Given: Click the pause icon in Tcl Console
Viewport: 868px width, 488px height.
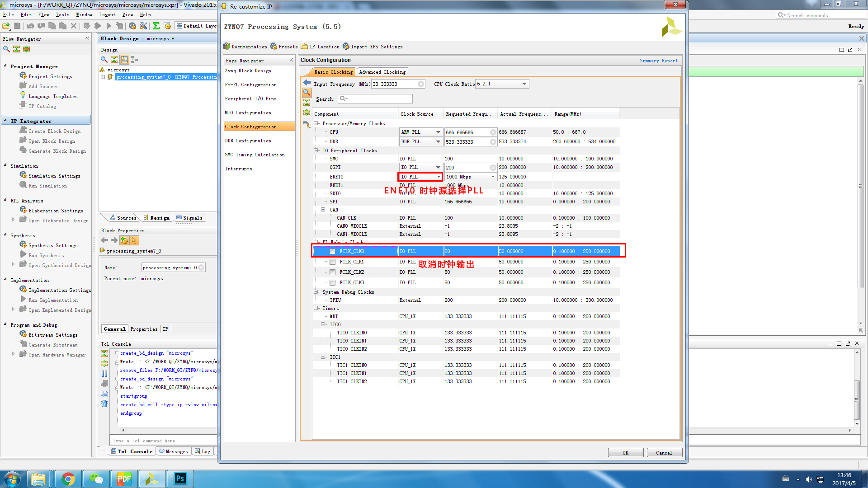Looking at the screenshot, I should coord(104,374).
